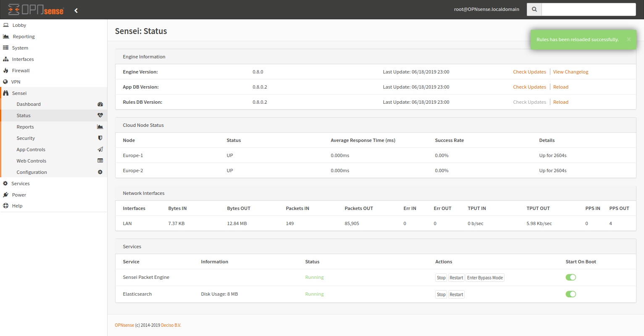The image size is (644, 336).
Task: Click the gear icon beside Configuration
Action: (100, 172)
